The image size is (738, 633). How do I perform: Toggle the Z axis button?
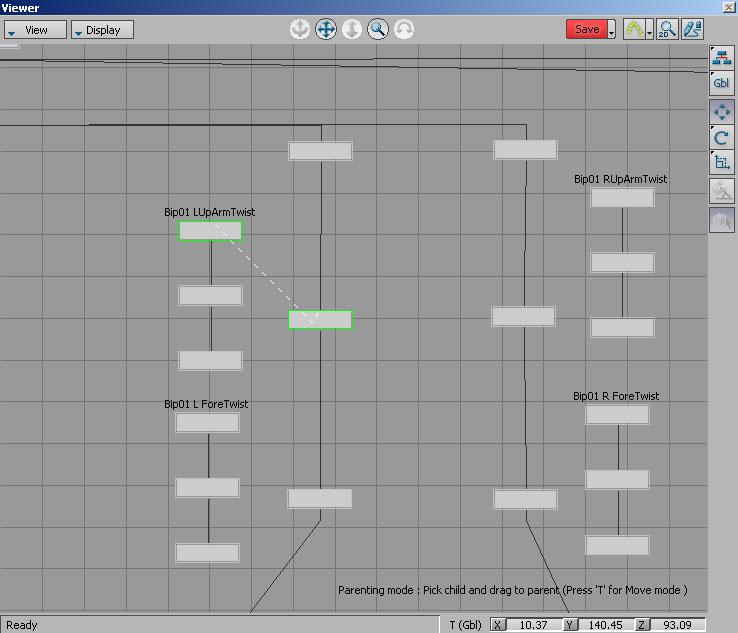pyautogui.click(x=642, y=625)
